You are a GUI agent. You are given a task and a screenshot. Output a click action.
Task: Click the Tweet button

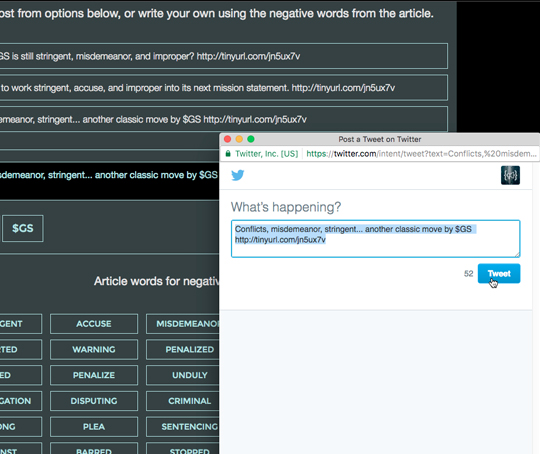tap(499, 274)
